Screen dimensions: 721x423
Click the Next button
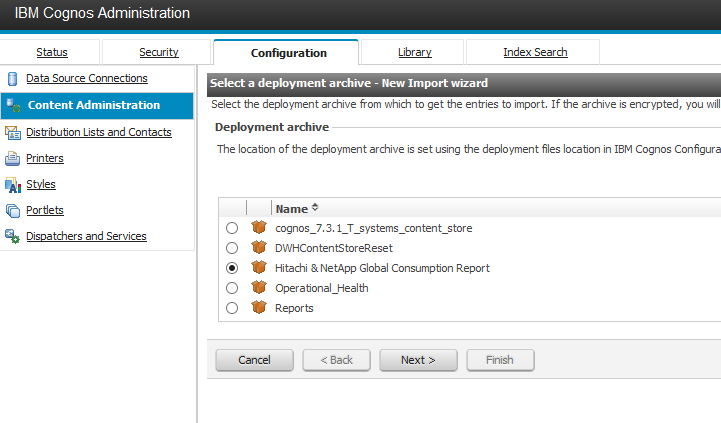pyautogui.click(x=418, y=360)
